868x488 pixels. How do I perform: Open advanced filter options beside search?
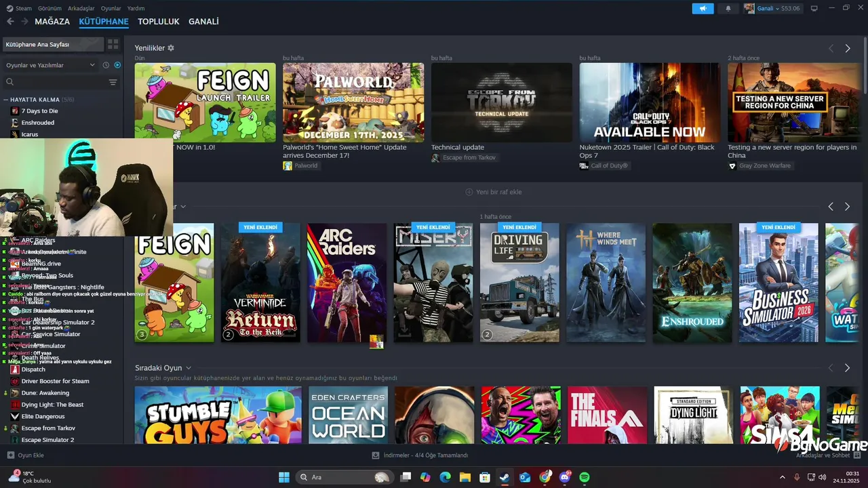[x=113, y=82]
